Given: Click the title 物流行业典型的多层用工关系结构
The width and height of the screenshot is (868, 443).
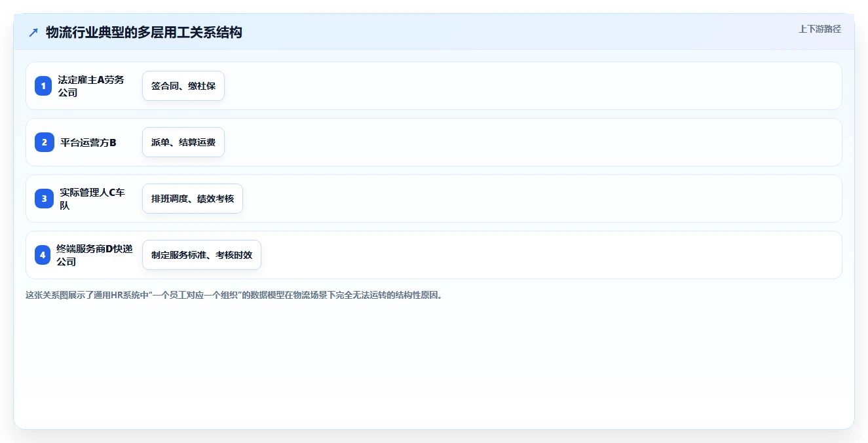Looking at the screenshot, I should (x=144, y=32).
